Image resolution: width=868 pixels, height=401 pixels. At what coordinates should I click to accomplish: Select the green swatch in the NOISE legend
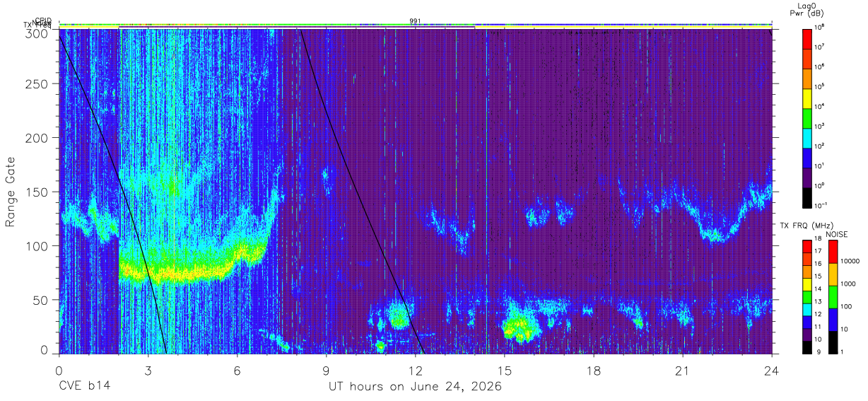833,296
